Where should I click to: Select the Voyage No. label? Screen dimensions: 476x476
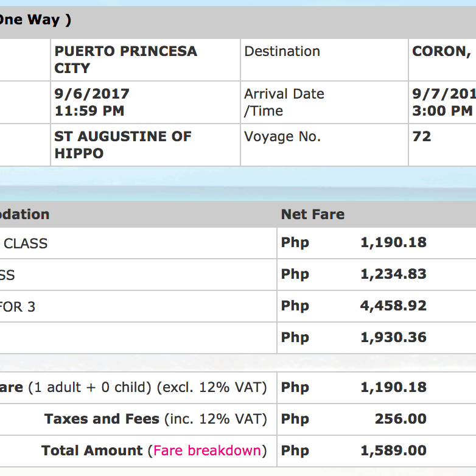[282, 137]
